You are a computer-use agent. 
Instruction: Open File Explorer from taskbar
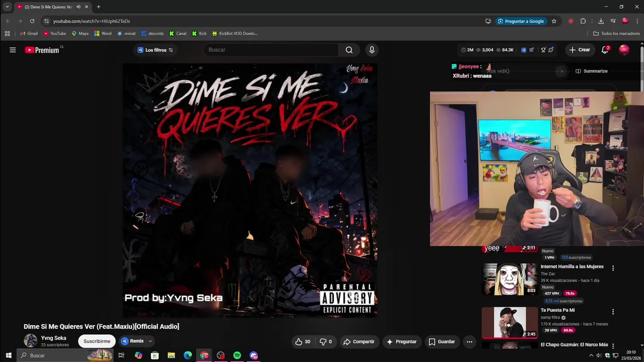pyautogui.click(x=171, y=355)
